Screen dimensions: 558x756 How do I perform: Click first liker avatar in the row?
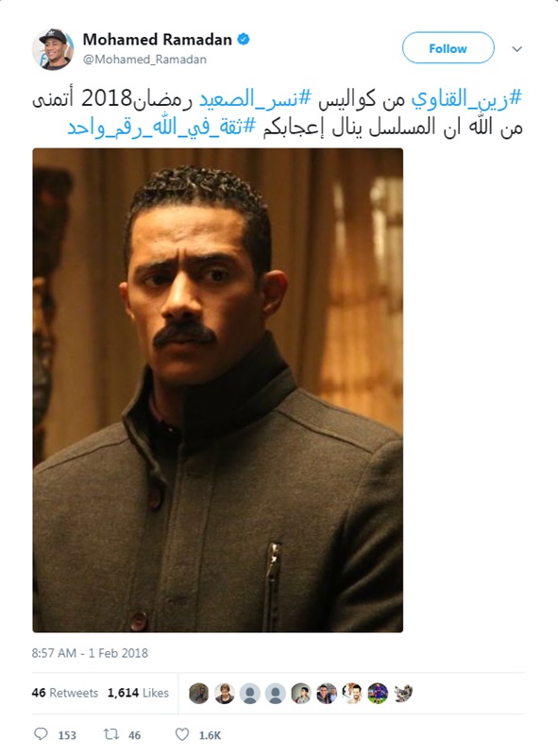(x=198, y=694)
